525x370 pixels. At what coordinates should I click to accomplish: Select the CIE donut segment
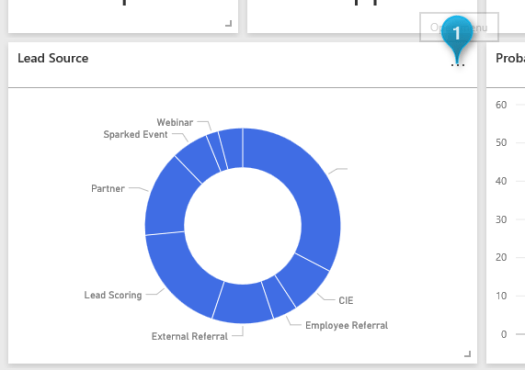coord(303,280)
